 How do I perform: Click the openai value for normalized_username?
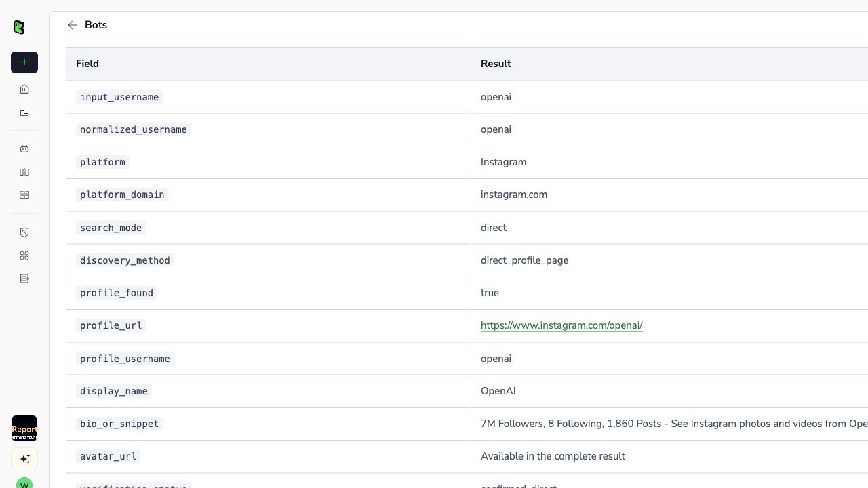(496, 129)
